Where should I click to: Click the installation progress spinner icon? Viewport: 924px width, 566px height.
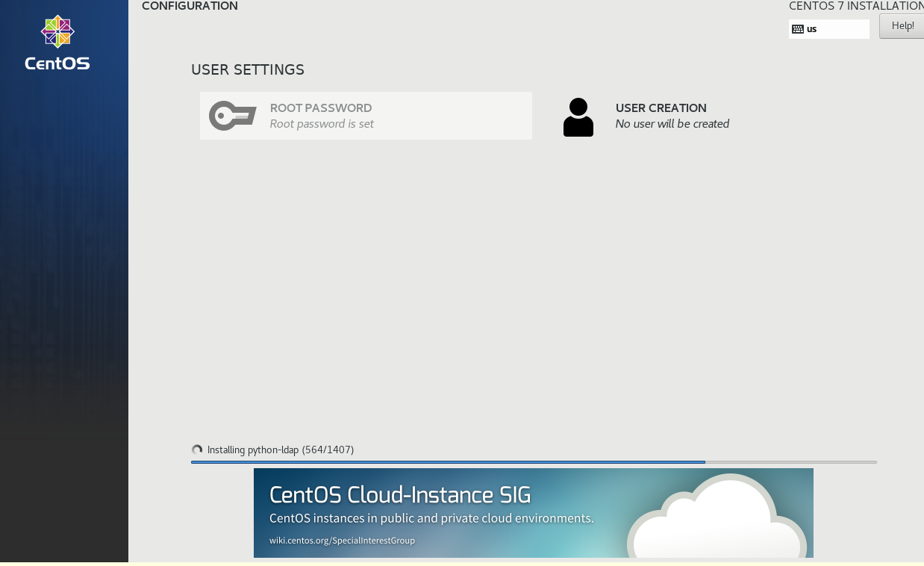click(197, 450)
